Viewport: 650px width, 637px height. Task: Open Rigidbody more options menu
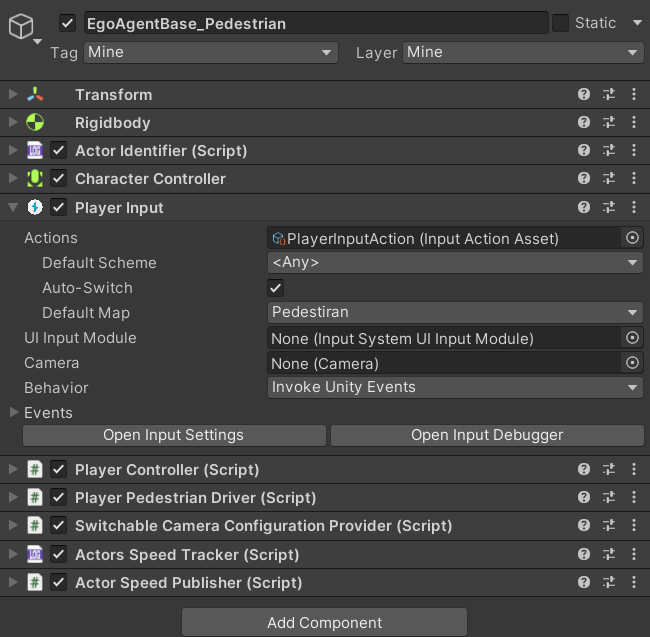click(634, 122)
